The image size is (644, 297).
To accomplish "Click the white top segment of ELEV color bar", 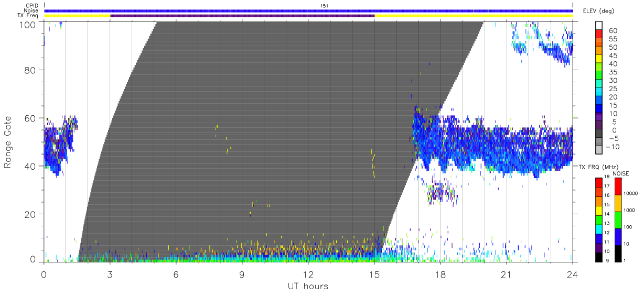I will tap(599, 25).
